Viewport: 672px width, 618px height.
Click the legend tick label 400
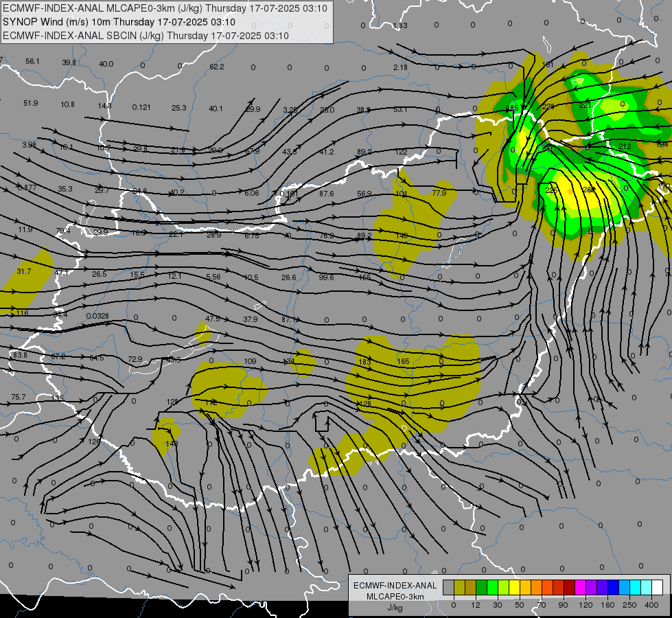coord(651,605)
